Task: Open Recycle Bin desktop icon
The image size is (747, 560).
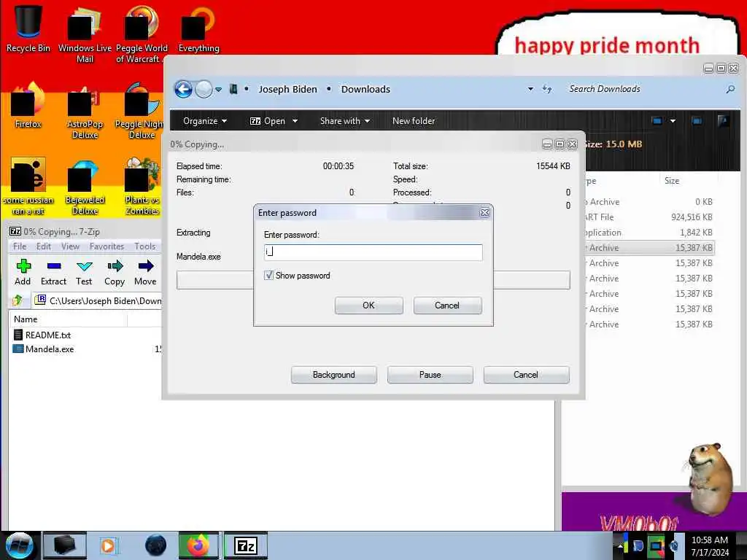Action: click(x=28, y=29)
